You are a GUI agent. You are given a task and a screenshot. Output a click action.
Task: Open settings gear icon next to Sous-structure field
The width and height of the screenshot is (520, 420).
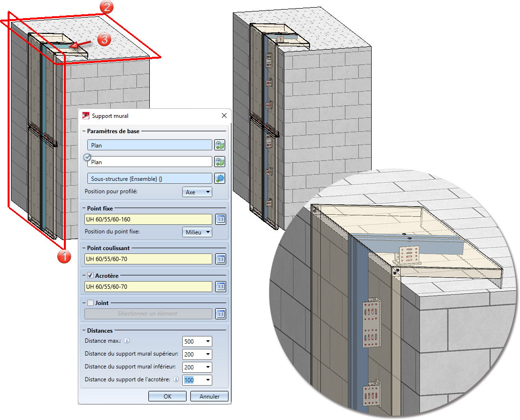(219, 178)
